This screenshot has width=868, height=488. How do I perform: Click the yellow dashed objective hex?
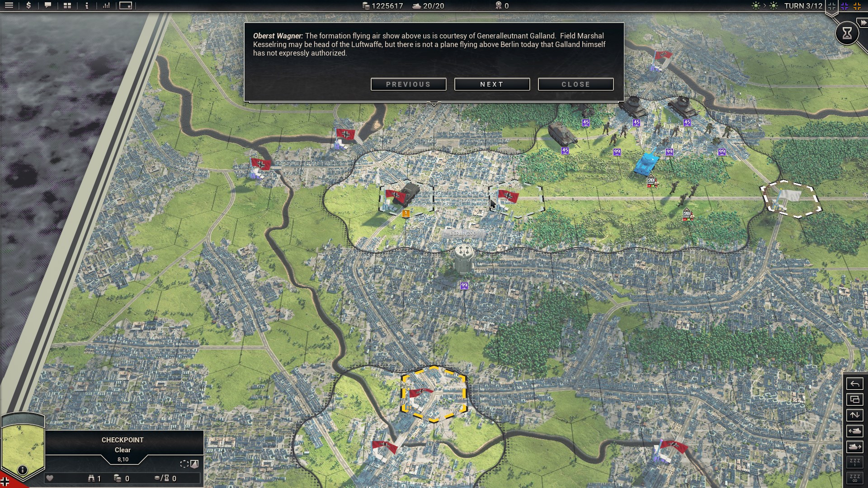[x=433, y=394]
